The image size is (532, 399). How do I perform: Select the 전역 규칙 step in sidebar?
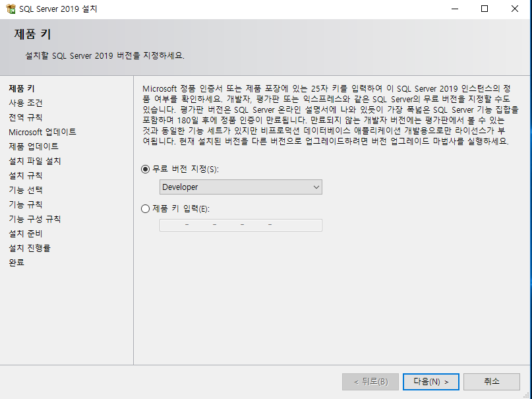(x=26, y=117)
